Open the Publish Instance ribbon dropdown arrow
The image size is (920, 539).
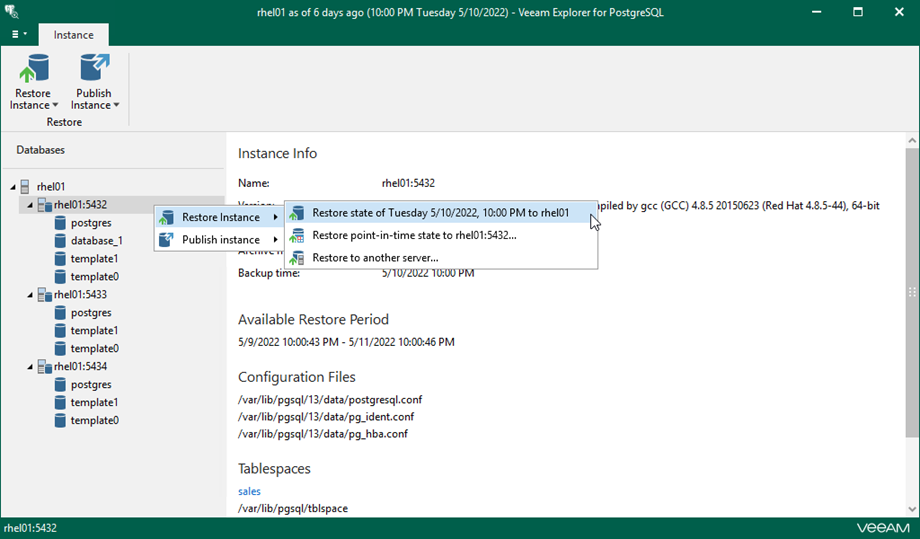point(116,106)
